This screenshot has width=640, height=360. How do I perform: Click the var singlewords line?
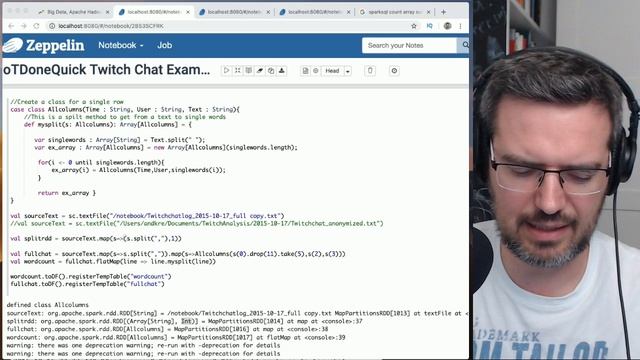click(x=120, y=140)
